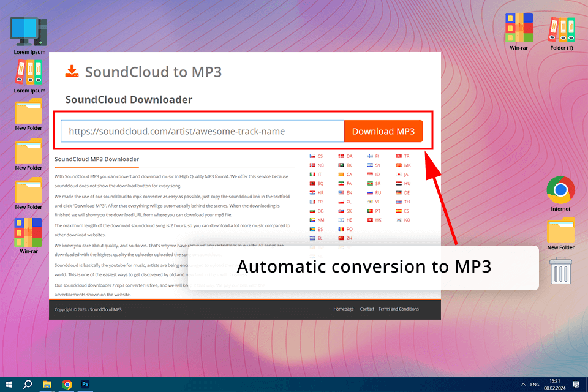This screenshot has width=588, height=392.
Task: Click the RO language link
Action: tap(350, 229)
